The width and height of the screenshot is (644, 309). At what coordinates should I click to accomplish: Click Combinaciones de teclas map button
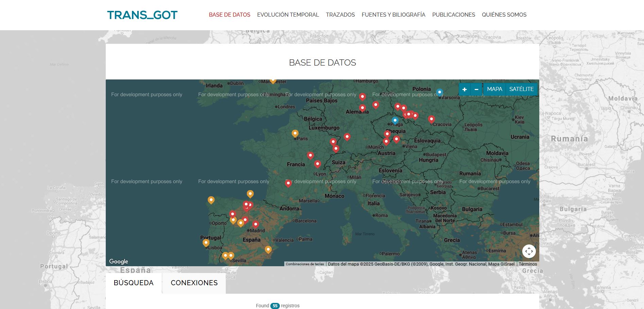point(305,264)
